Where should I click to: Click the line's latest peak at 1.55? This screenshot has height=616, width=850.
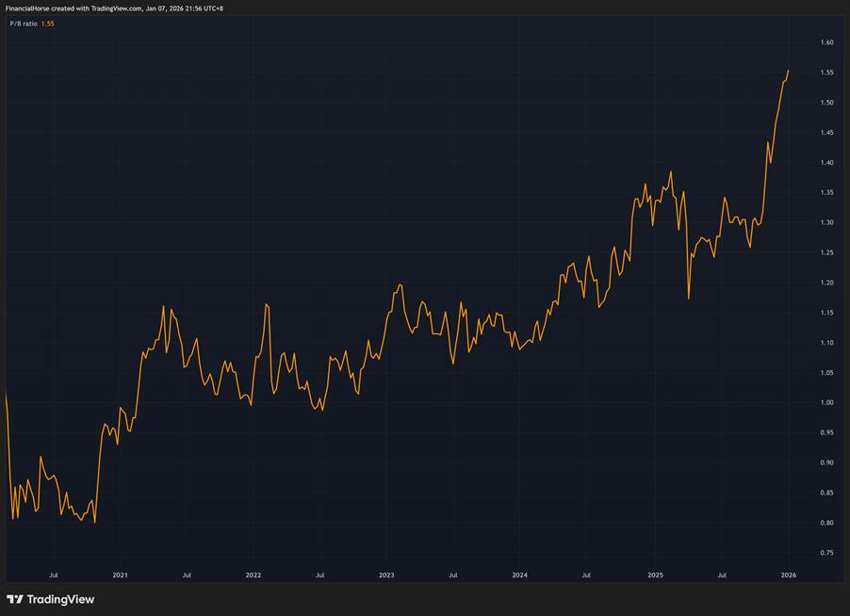tap(789, 71)
